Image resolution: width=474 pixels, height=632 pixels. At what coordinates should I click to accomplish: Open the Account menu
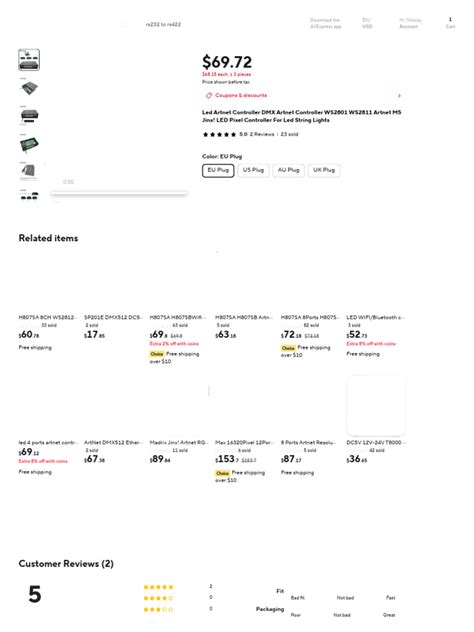click(x=410, y=23)
